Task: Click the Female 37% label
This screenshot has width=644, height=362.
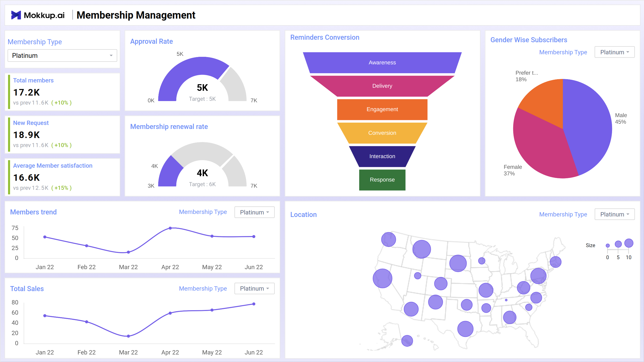Action: 513,170
